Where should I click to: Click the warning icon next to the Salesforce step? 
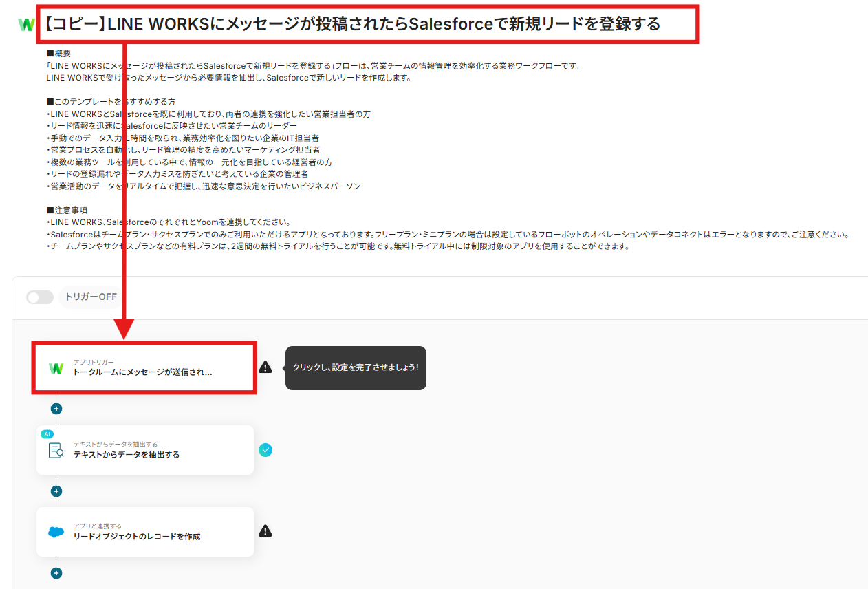(x=265, y=531)
